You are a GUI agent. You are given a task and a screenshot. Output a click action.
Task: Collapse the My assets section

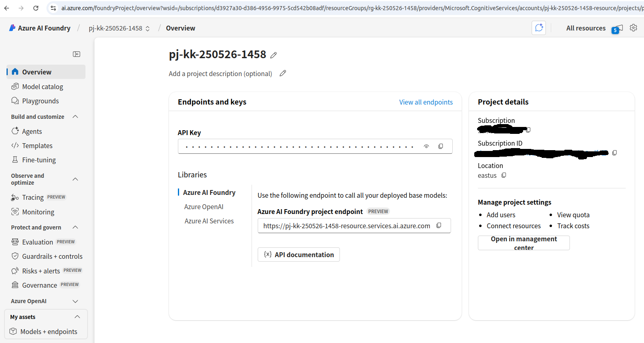[77, 317]
